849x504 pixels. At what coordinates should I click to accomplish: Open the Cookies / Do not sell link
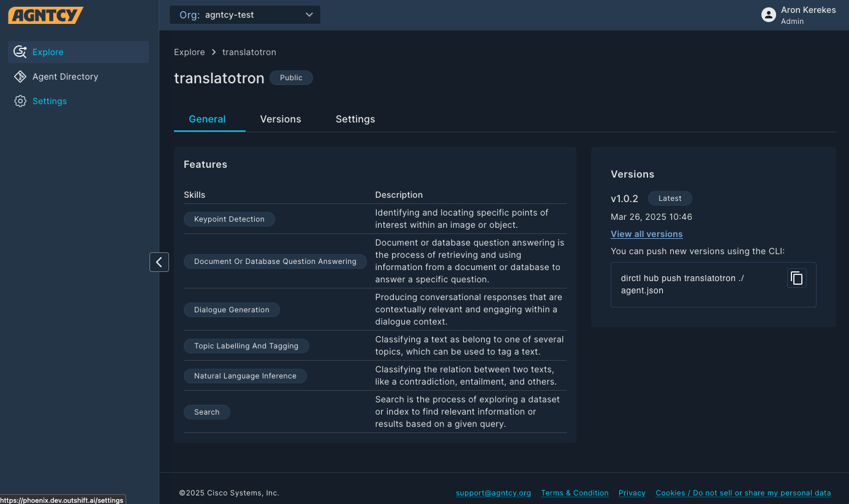(743, 493)
